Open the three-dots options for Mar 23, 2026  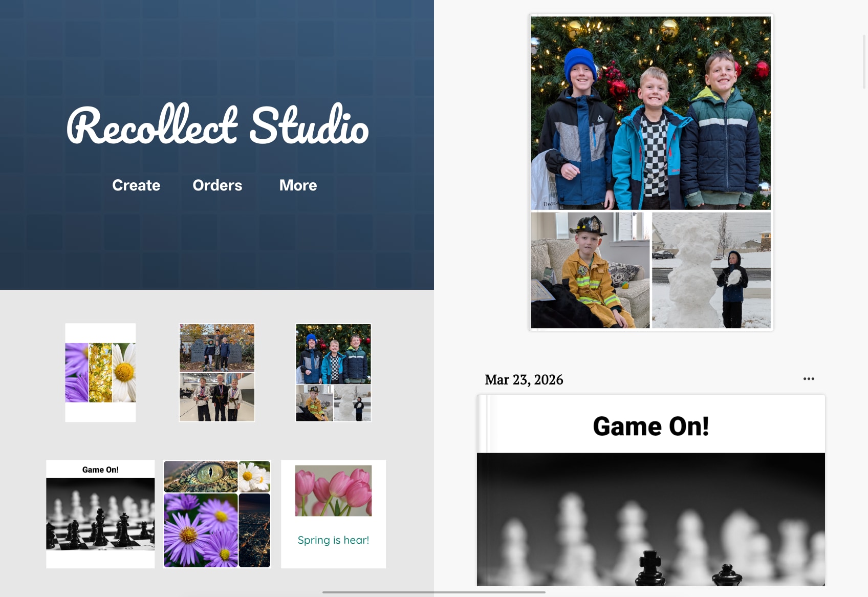tap(809, 379)
